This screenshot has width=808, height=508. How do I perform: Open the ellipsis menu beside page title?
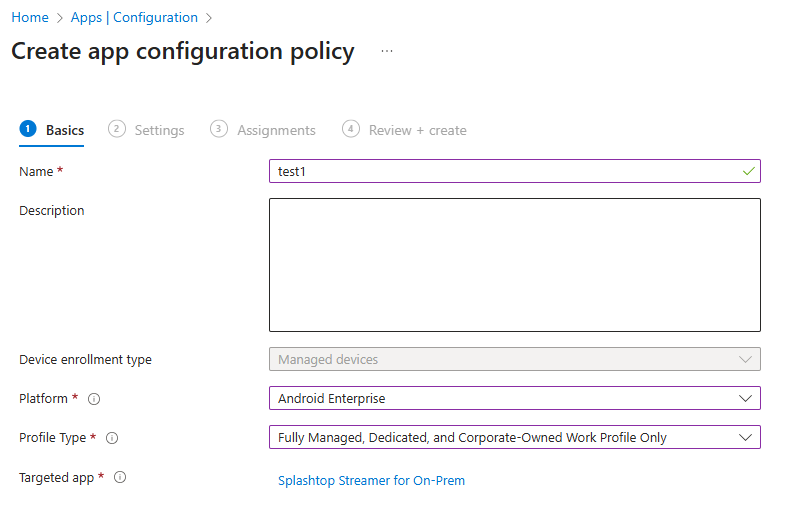pos(387,51)
